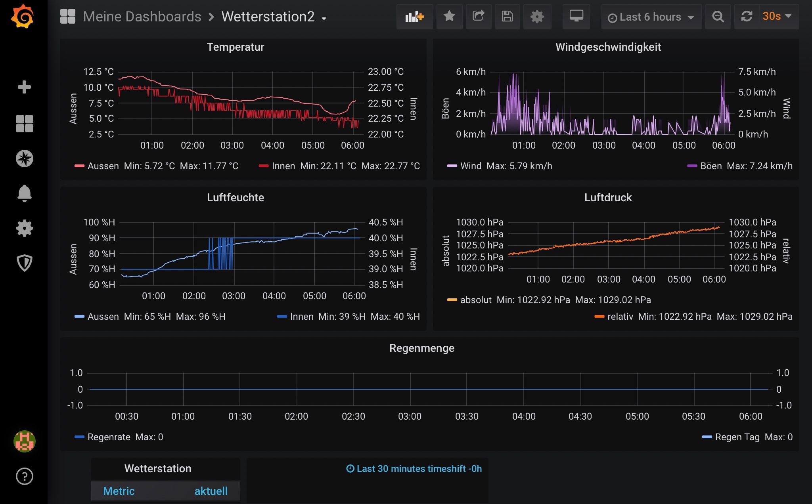Open dashboard settings gear in toolbar
812x504 pixels.
click(537, 17)
